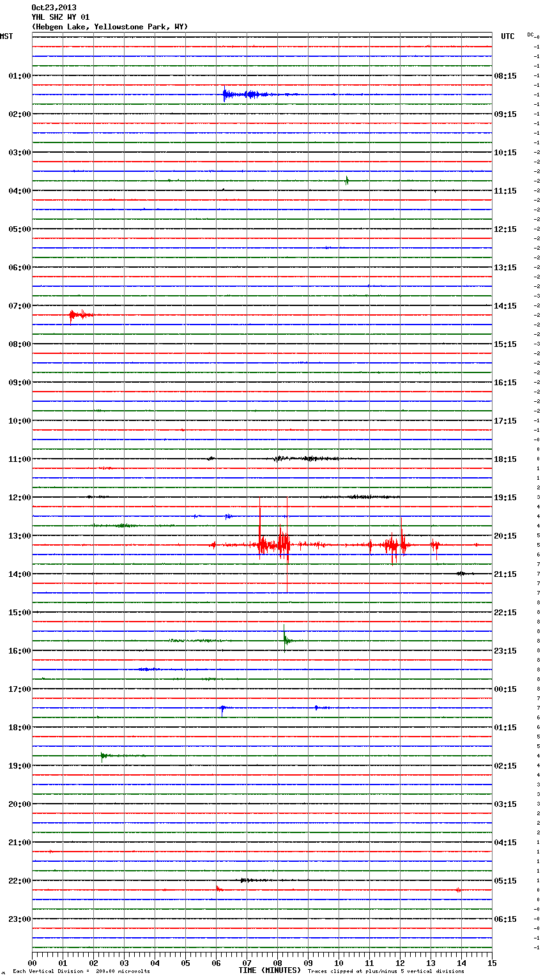543x980 pixels.
Task: Click "Each Vertical Division = 200.00 microvolts" note
Action: [81, 972]
